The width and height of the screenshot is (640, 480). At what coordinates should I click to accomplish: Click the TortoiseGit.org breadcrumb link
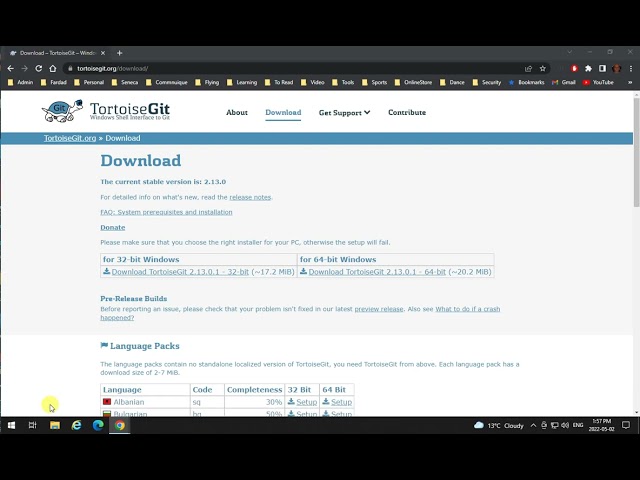coord(70,138)
